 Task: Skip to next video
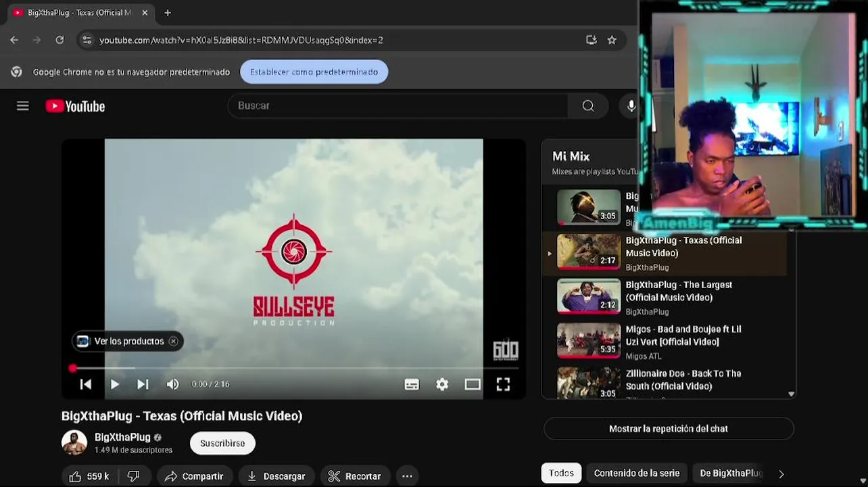[143, 384]
